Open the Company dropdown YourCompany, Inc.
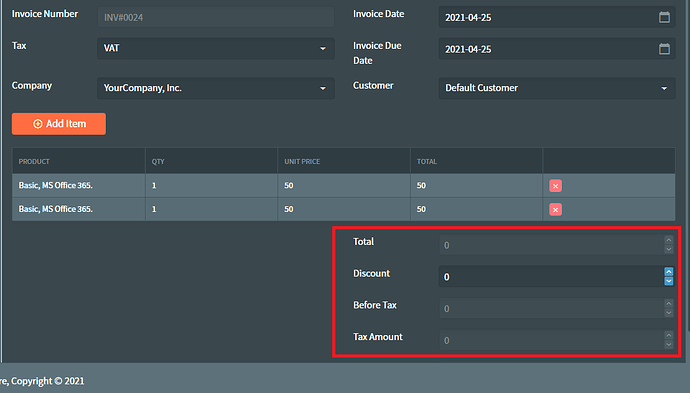 pyautogui.click(x=216, y=88)
